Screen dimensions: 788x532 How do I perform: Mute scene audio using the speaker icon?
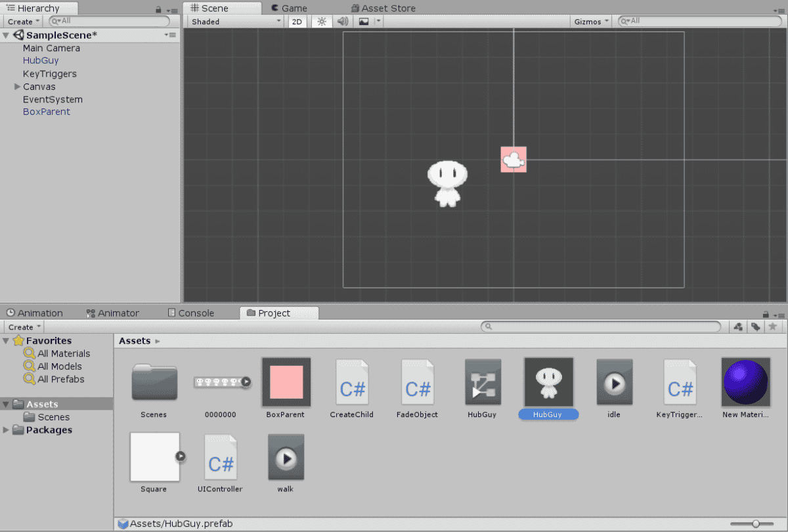342,21
